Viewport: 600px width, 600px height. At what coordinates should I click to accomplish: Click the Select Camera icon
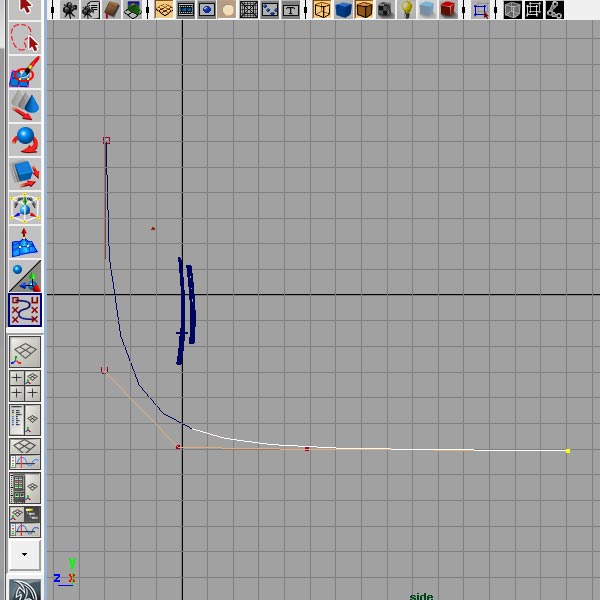[69, 10]
